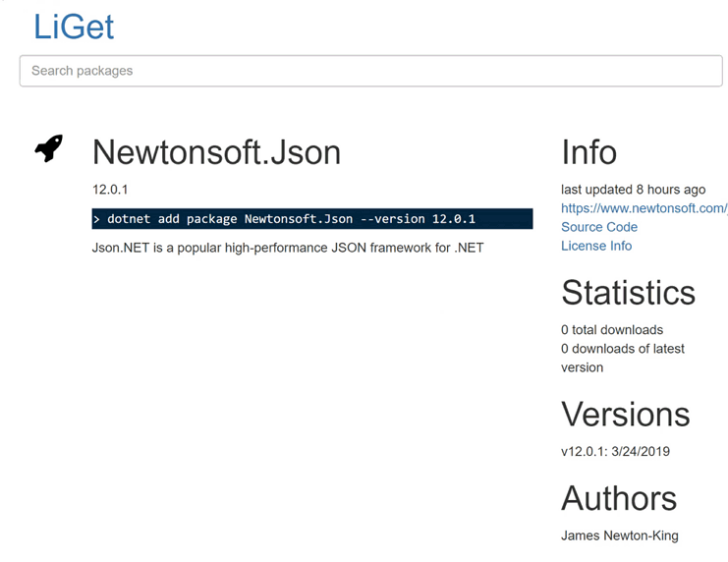Screen dimensions: 728x562
Task: Open the newtonsoft.com project URL link
Action: (x=644, y=208)
